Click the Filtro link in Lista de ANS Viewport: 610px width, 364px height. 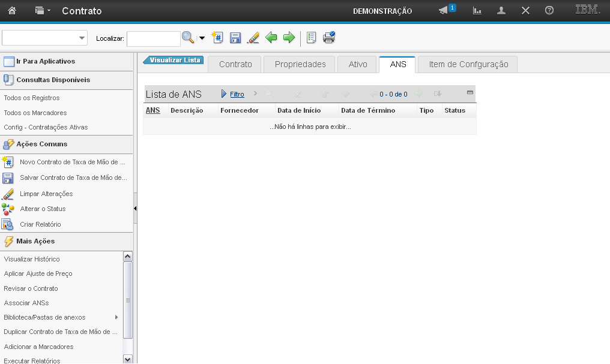237,94
